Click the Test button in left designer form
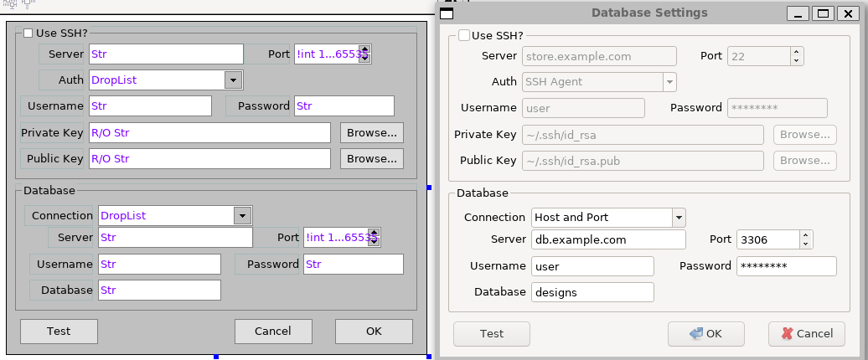Viewport: 868px width, 360px height. (x=59, y=331)
